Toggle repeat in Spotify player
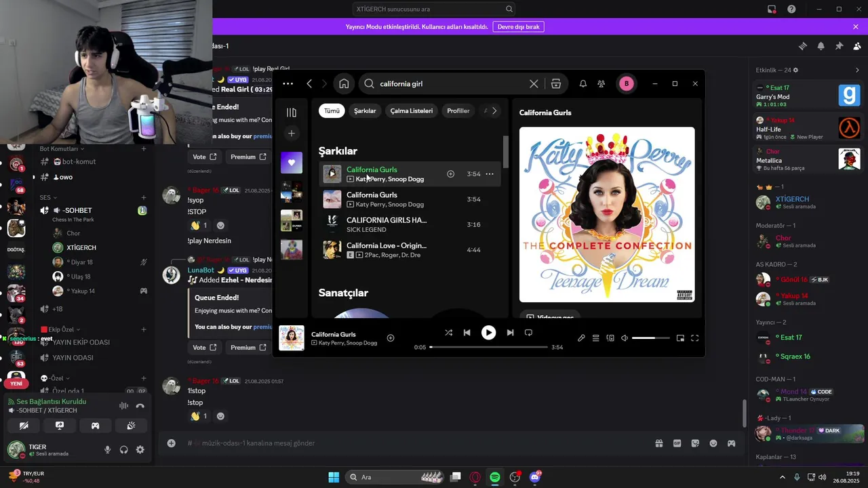 click(x=528, y=333)
